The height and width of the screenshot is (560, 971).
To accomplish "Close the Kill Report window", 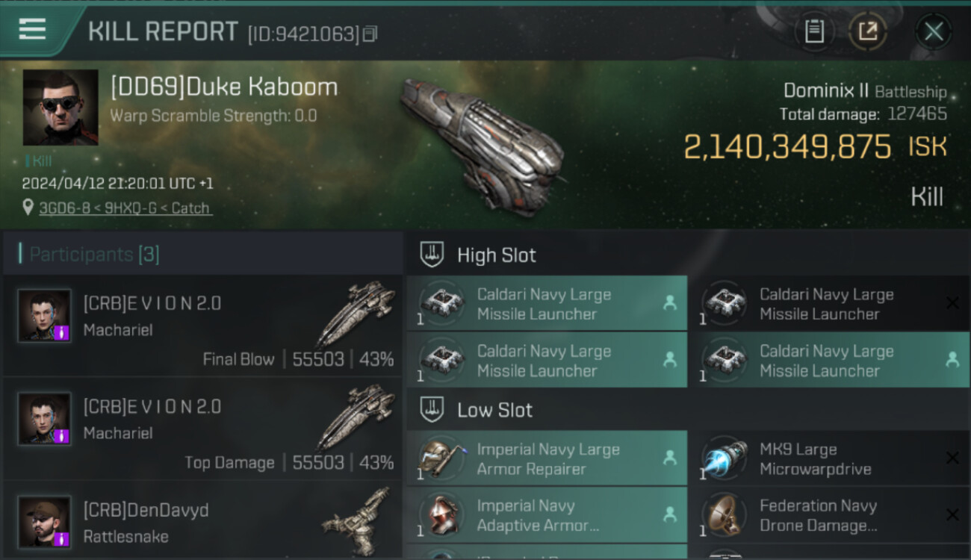I will (934, 31).
